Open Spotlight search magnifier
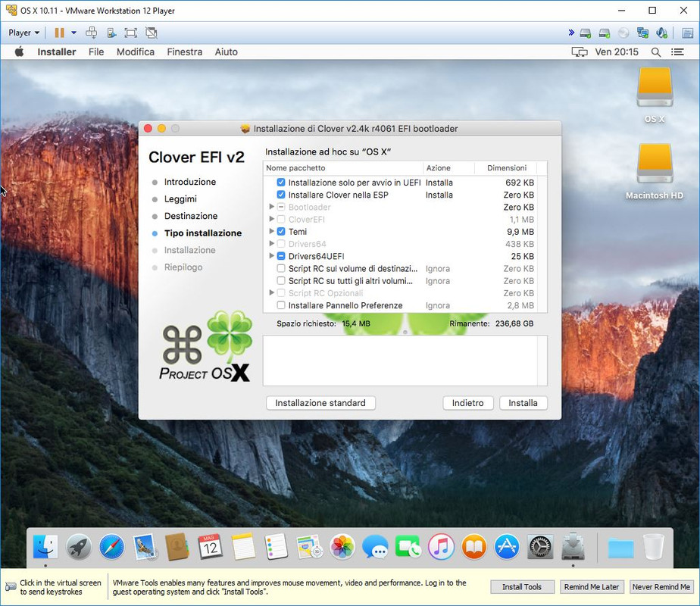This screenshot has width=700, height=606. [x=656, y=52]
